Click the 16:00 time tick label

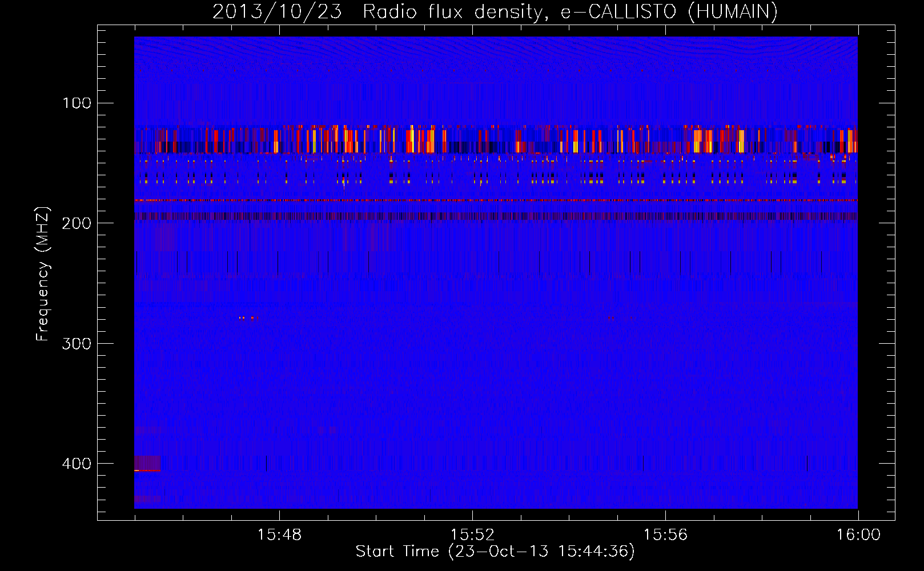click(858, 534)
